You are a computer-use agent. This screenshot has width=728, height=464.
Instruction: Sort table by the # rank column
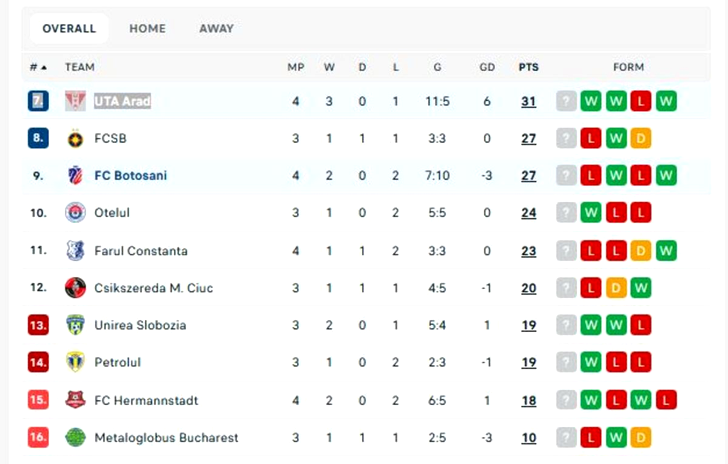coord(38,67)
